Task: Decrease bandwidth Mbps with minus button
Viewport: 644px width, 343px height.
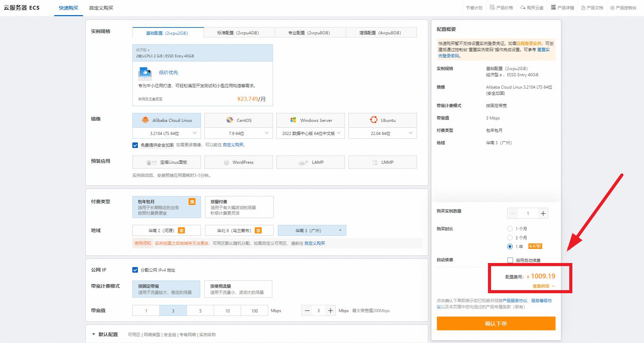Action: click(307, 311)
